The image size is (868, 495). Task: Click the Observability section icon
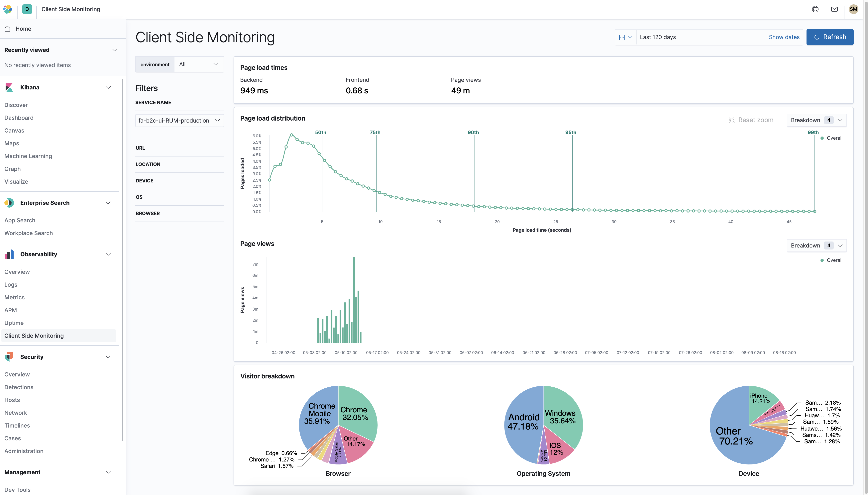click(x=9, y=254)
